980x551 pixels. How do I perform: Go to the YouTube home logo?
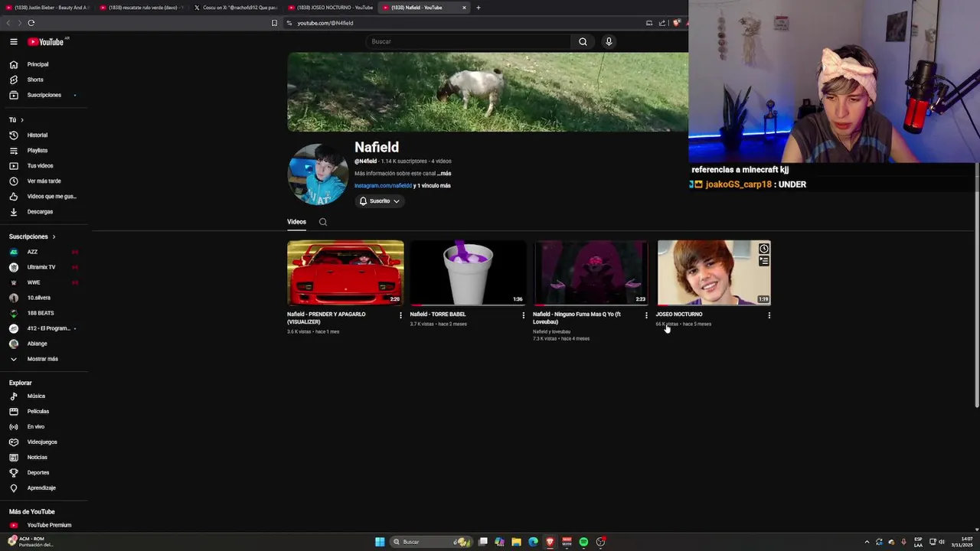click(46, 42)
